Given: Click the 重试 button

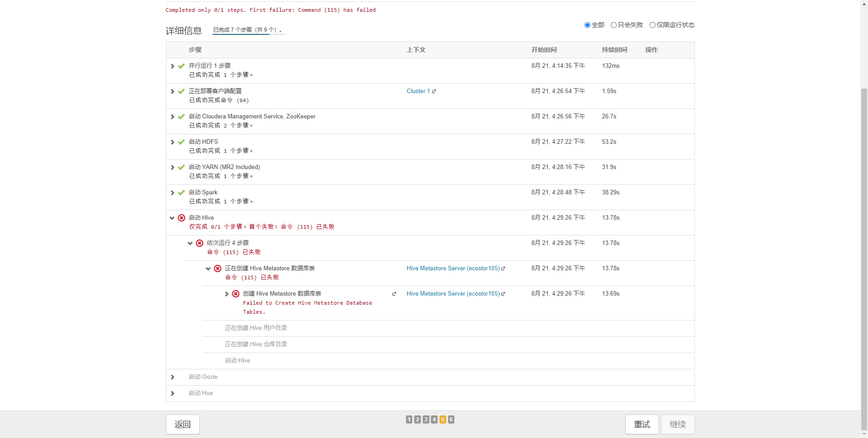Looking at the screenshot, I should 642,424.
